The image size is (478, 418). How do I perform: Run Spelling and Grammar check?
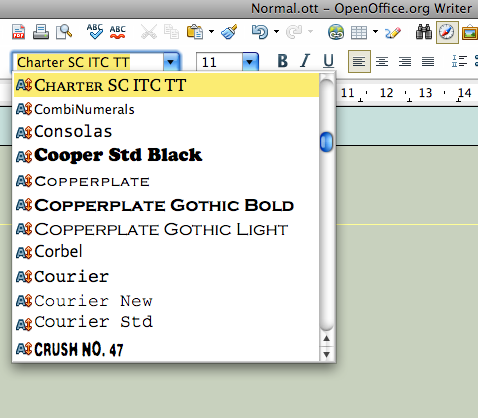click(x=95, y=32)
